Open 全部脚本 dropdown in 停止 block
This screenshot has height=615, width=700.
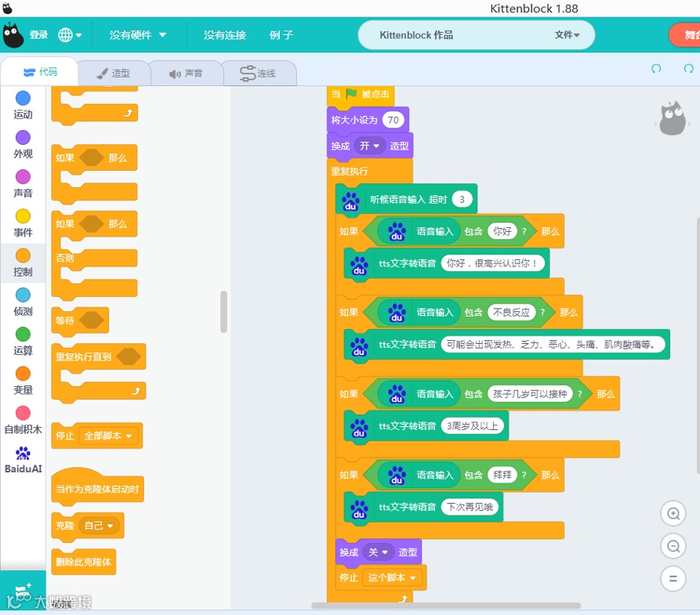[108, 436]
